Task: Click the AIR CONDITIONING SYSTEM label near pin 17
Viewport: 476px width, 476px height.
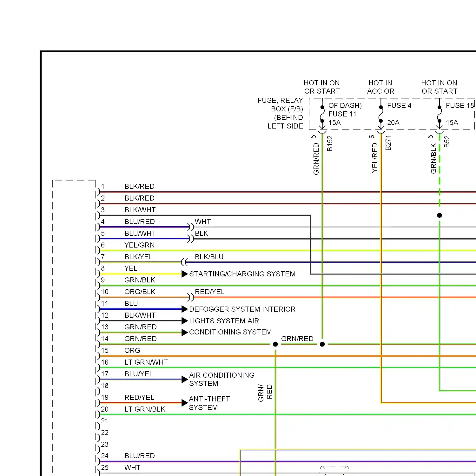Action: (222, 379)
